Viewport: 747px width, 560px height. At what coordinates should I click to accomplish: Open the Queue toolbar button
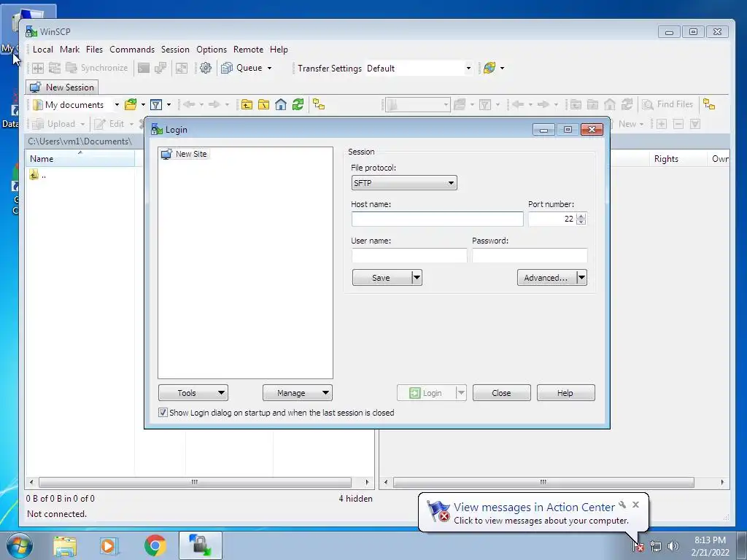[x=242, y=68]
